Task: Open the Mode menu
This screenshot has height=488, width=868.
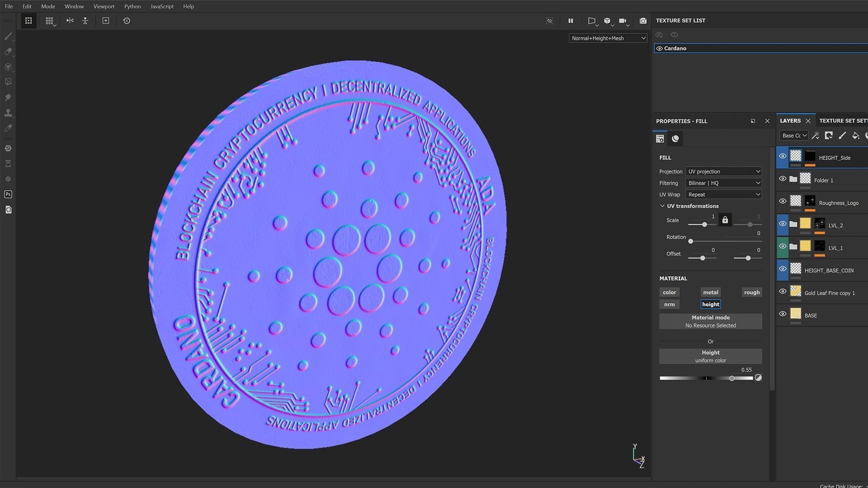Action: click(x=48, y=6)
